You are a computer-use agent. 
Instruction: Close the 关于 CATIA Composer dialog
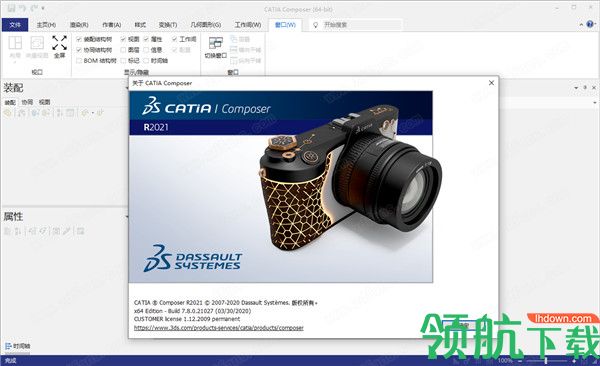(x=491, y=83)
